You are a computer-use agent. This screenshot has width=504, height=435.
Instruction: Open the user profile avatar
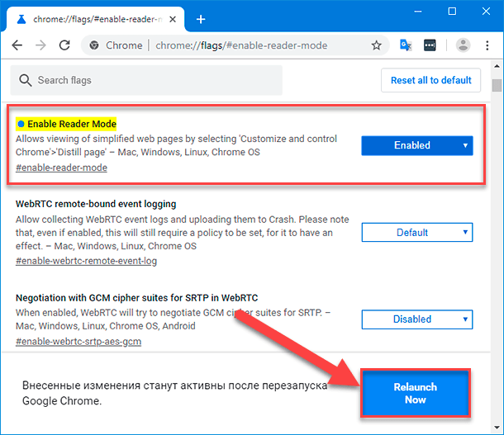click(463, 45)
